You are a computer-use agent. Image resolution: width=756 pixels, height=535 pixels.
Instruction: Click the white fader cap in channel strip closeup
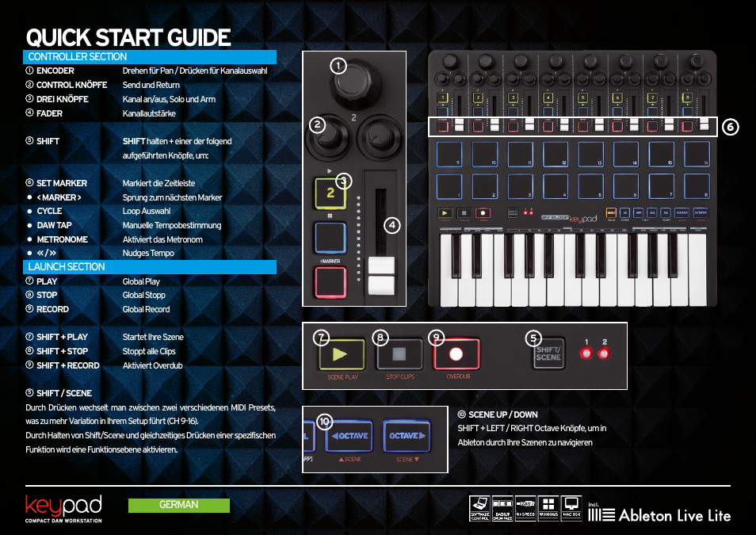(381, 276)
